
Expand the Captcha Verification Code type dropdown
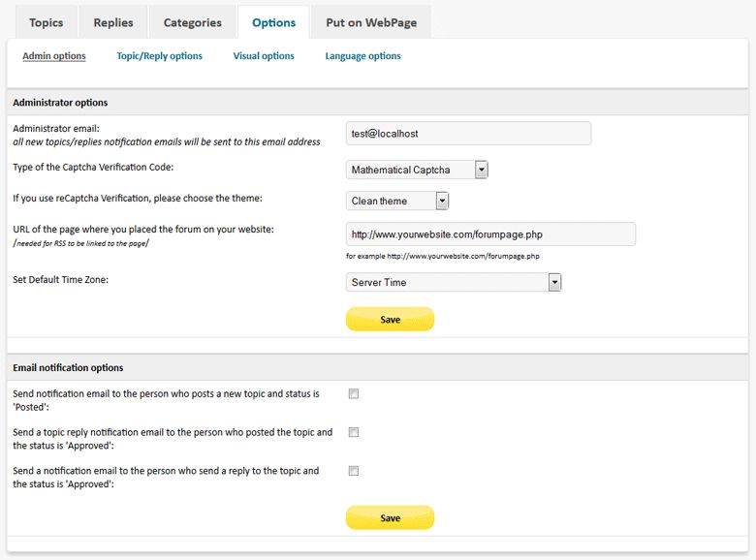coord(417,170)
